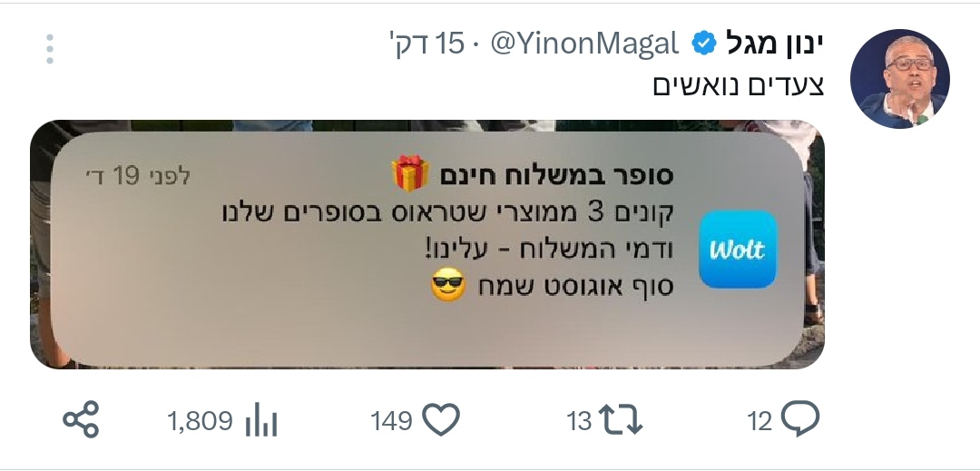This screenshot has width=980, height=471.
Task: Click the retweet arrows icon
Action: (620, 419)
